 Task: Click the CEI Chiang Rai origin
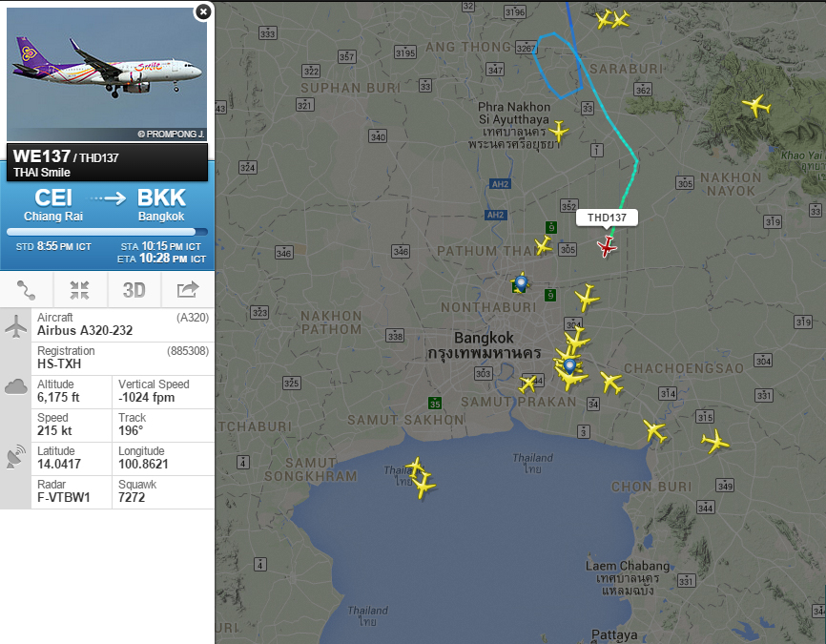click(53, 205)
